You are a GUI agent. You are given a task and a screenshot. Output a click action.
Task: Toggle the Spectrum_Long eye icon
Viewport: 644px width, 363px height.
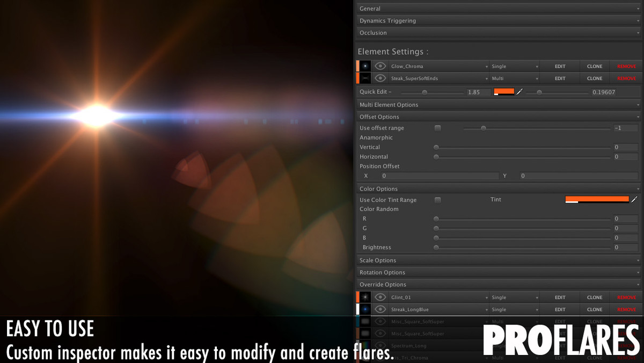click(380, 345)
